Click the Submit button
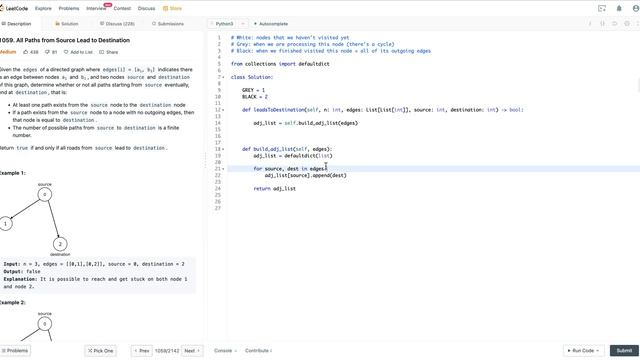Viewport: 640px width, 360px height. click(624, 351)
